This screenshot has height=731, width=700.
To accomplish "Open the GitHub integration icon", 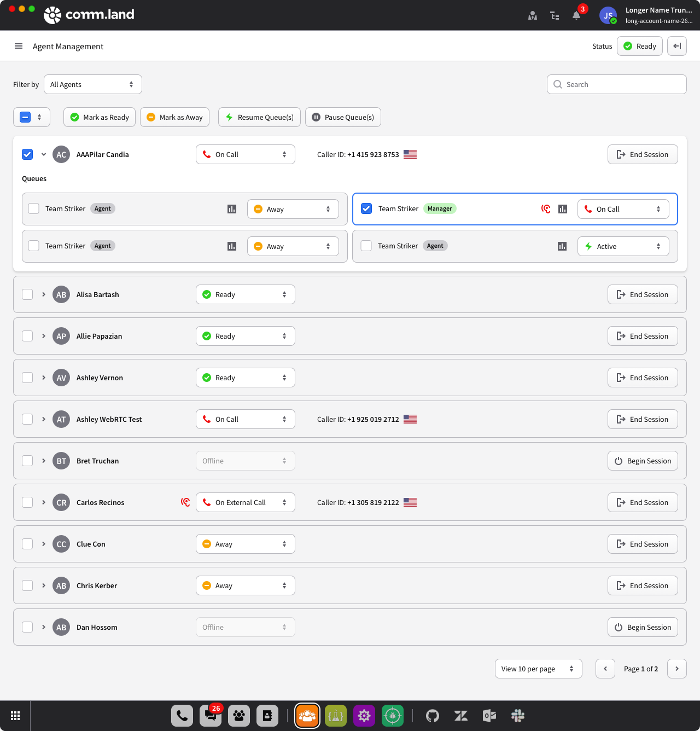I will 433,716.
